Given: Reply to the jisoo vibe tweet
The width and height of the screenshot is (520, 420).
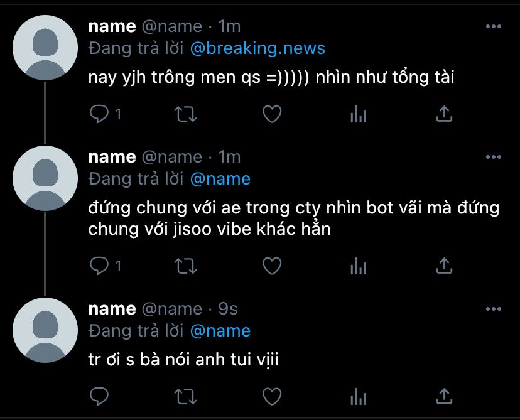Looking at the screenshot, I should (99, 266).
